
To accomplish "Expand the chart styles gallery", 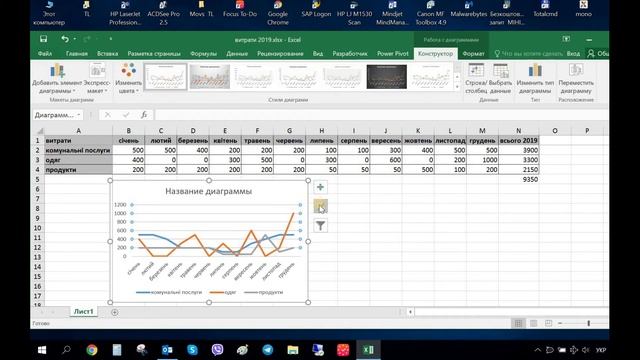I will pyautogui.click(x=457, y=87).
